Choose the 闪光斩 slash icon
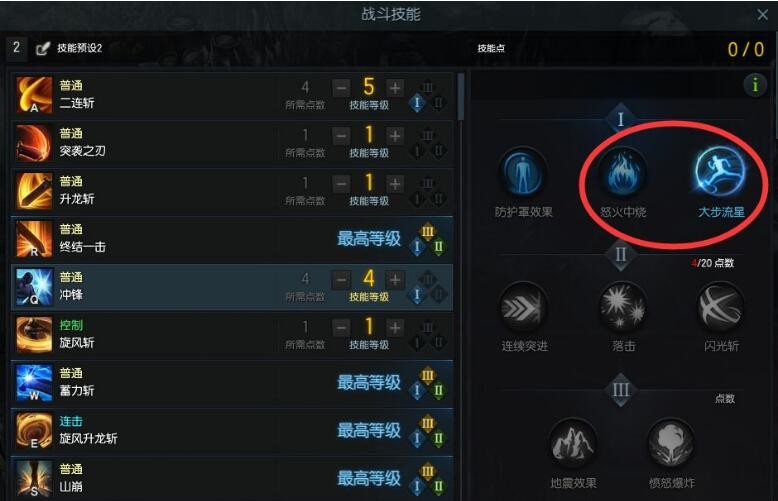This screenshot has height=501, width=778. coord(721,308)
